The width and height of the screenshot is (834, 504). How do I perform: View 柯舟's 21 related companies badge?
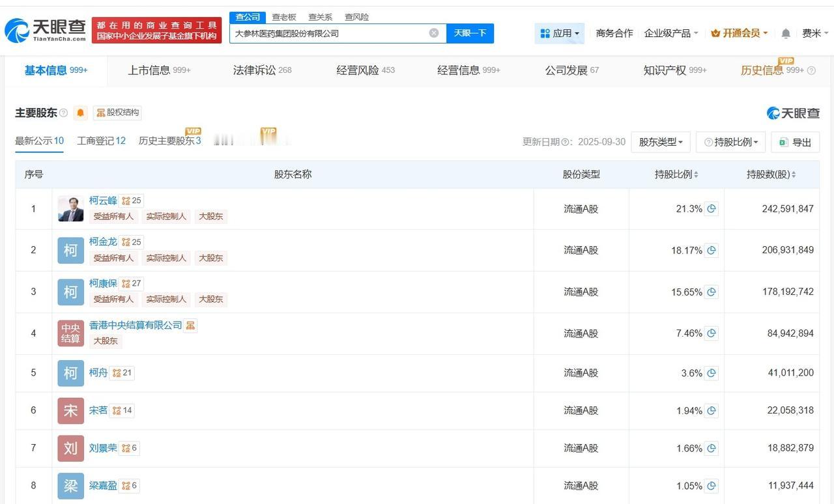(122, 373)
